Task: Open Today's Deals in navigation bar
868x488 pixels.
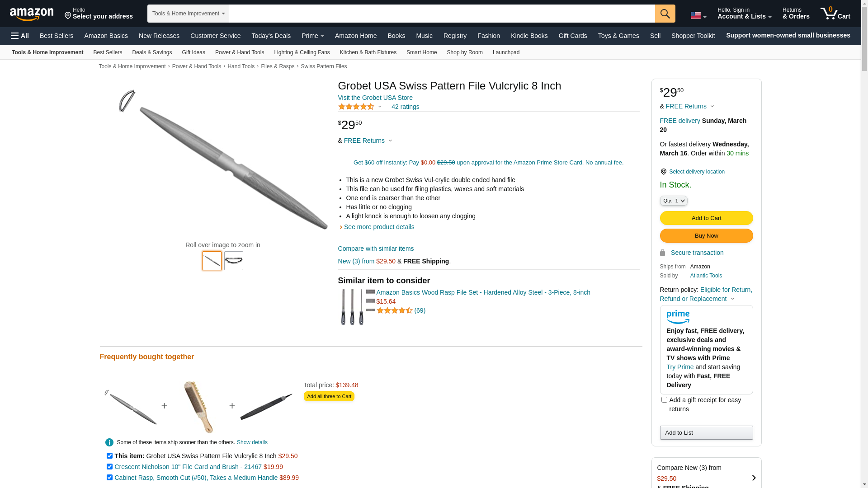Action: click(x=271, y=36)
